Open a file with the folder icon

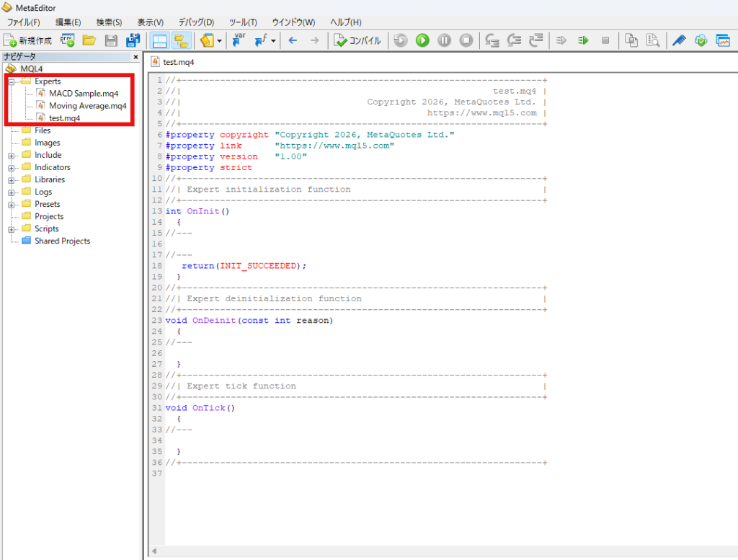89,40
